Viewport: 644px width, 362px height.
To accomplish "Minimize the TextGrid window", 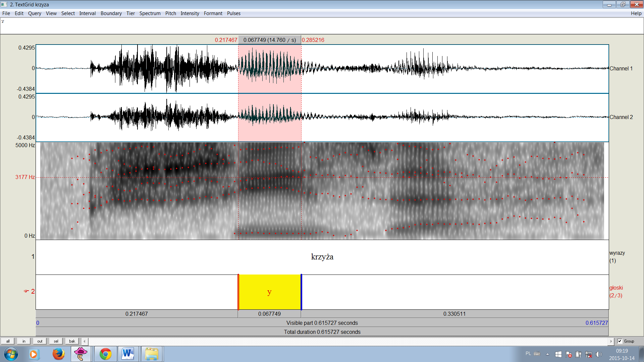I will point(609,4).
